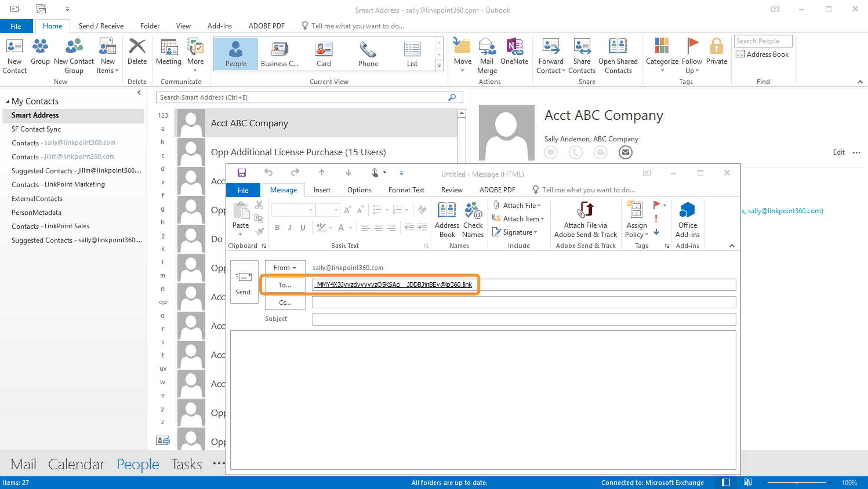Open the Format Text tab
Screen dimensions: 868x489
click(x=406, y=190)
